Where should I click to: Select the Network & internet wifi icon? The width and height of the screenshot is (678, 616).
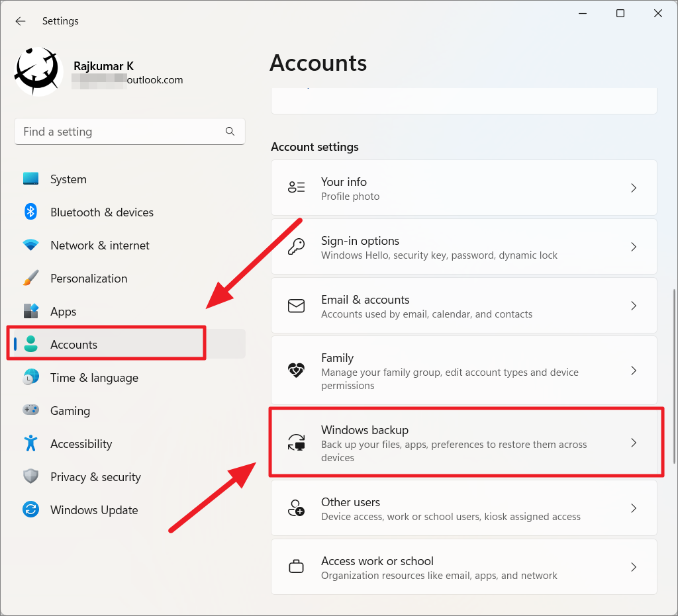[30, 245]
